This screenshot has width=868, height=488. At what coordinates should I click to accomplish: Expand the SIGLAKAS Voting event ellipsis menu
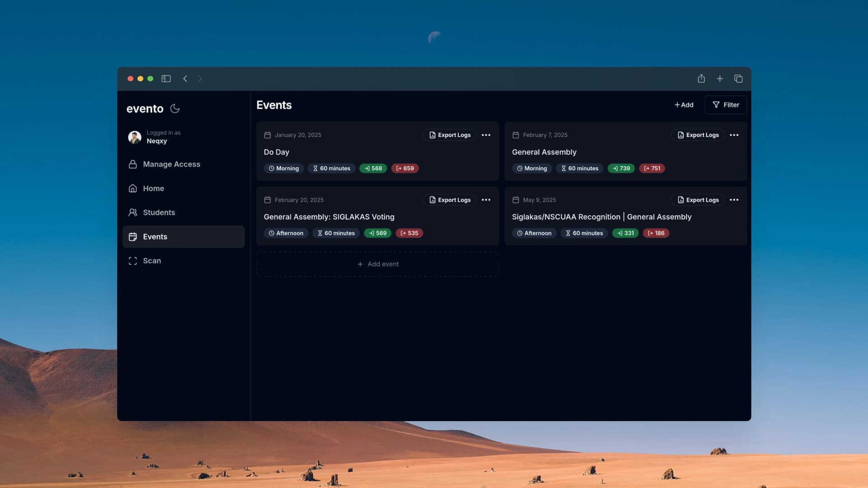[x=486, y=200]
